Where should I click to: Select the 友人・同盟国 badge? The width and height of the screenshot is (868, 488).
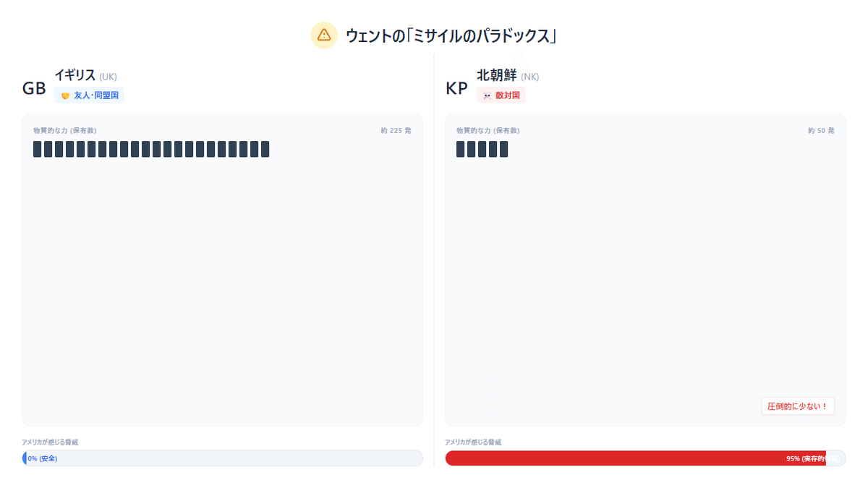(x=90, y=95)
